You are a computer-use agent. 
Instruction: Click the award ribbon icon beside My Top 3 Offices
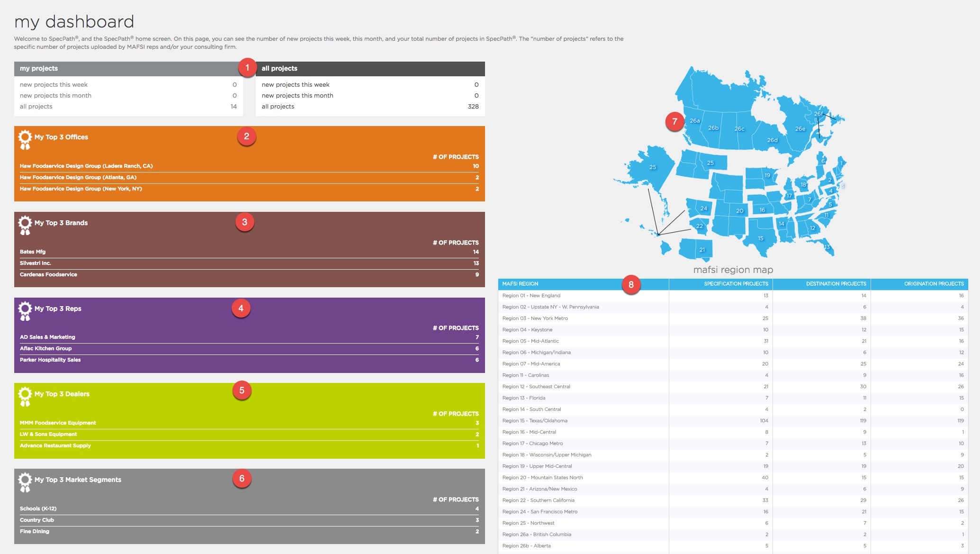[25, 139]
